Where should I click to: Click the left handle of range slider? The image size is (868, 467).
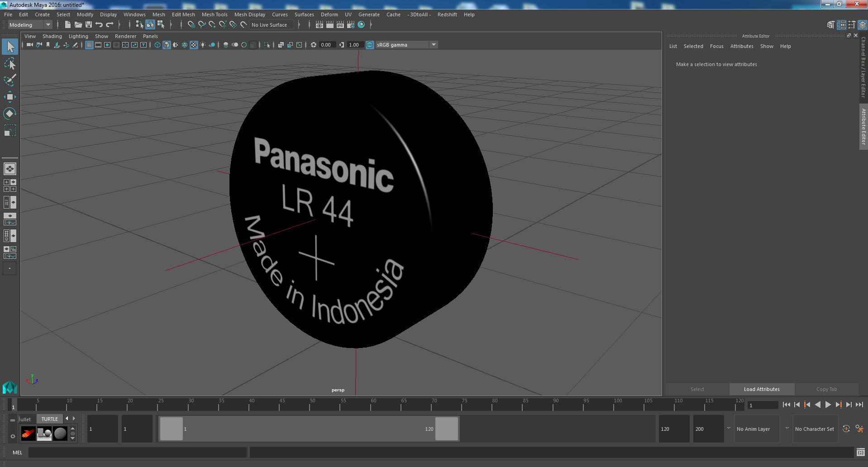[171, 429]
